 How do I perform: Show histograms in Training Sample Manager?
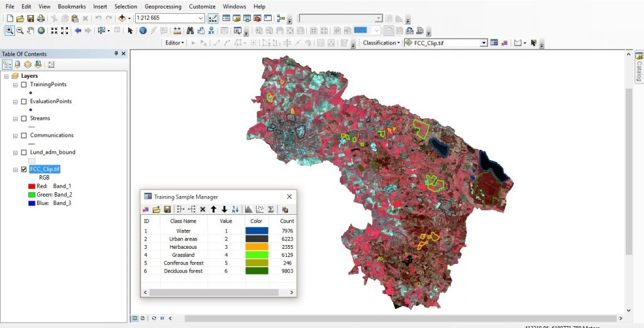point(248,209)
